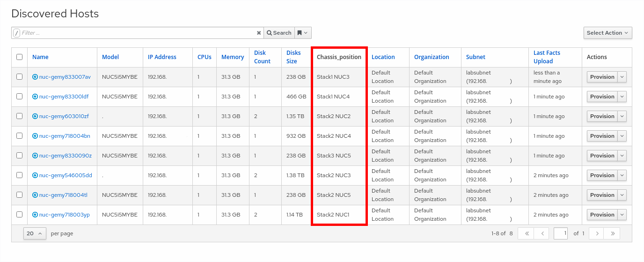Go to the first page arrow
The image size is (644, 262).
[x=526, y=233]
